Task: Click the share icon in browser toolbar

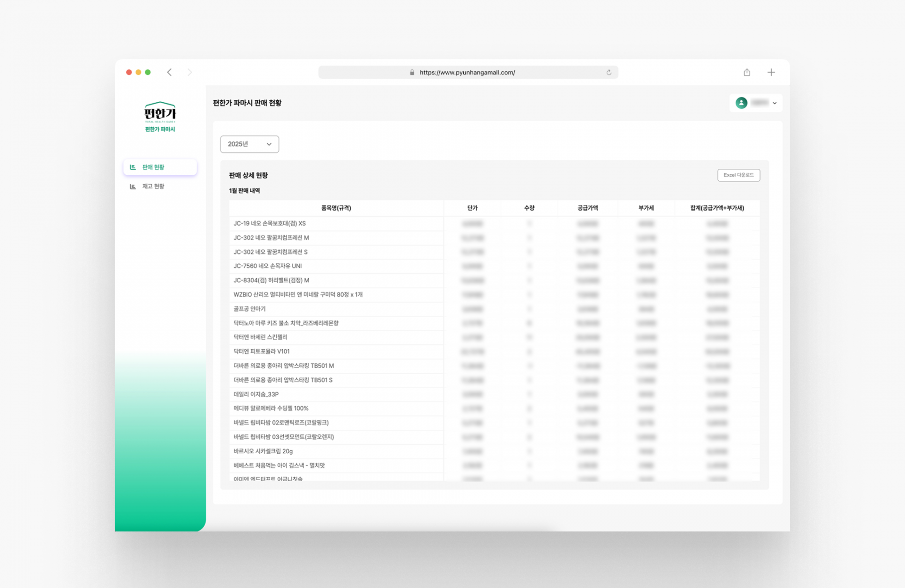Action: click(x=747, y=72)
